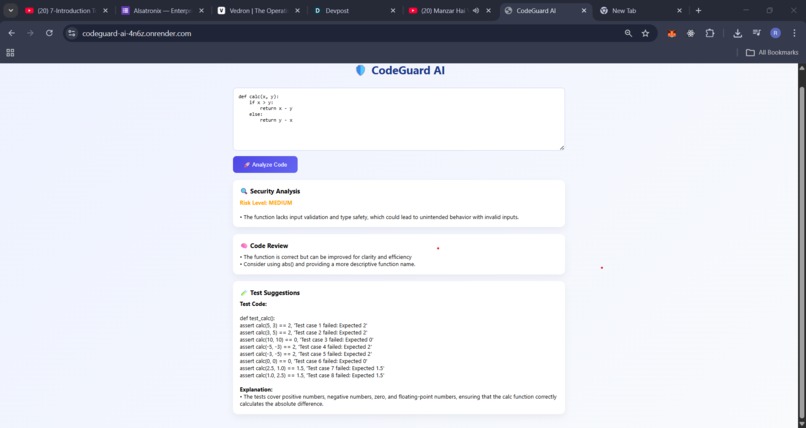
Task: Switch to the Alsatronix Enterprise tab
Action: pyautogui.click(x=162, y=10)
